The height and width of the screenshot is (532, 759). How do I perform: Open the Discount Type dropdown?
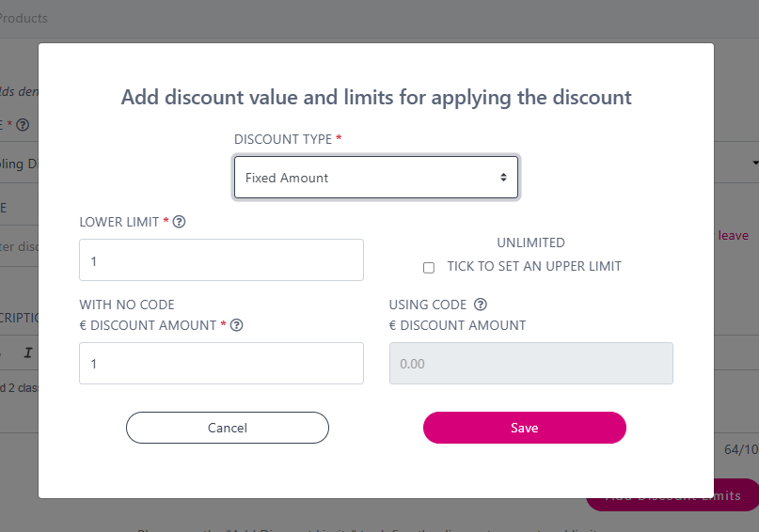click(x=375, y=178)
